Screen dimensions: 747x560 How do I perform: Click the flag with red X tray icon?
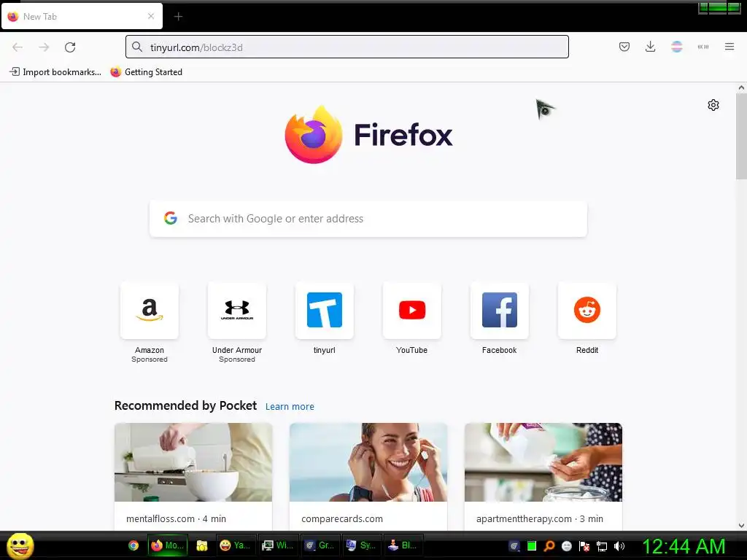[584, 546]
